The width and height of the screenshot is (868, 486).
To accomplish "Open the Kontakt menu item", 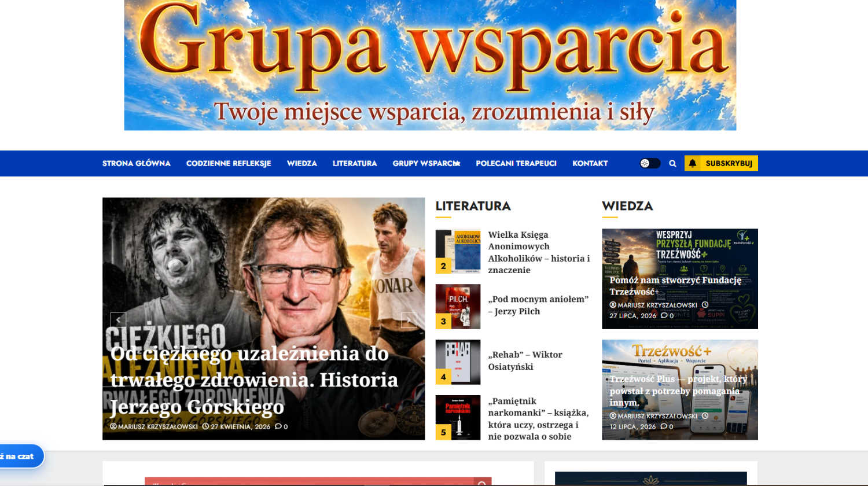I will coord(590,164).
